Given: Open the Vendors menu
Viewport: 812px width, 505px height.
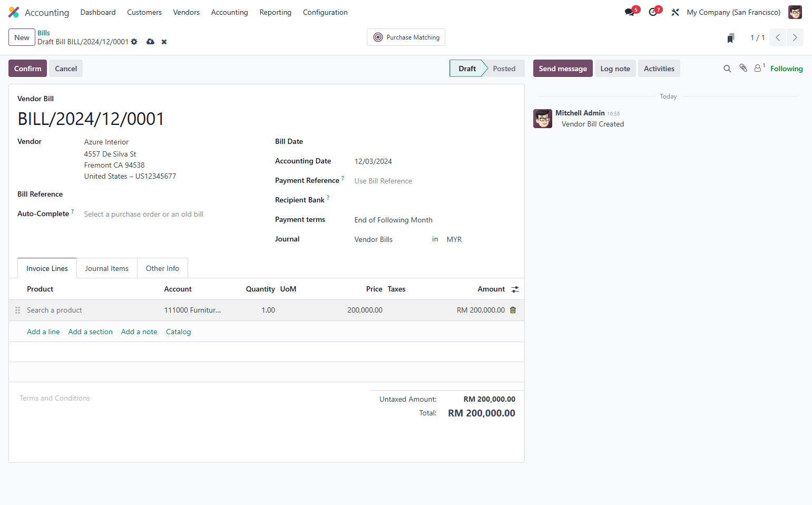Looking at the screenshot, I should [186, 12].
